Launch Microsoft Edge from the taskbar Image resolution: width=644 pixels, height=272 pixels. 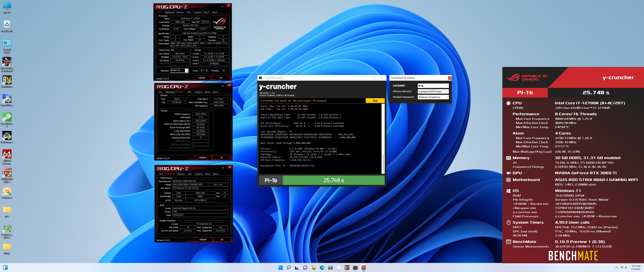pyautogui.click(x=322, y=267)
